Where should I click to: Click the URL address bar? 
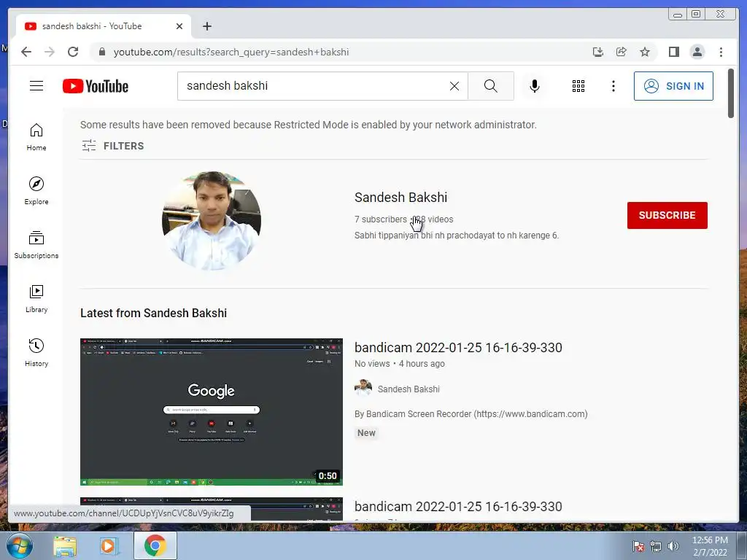[x=343, y=52]
